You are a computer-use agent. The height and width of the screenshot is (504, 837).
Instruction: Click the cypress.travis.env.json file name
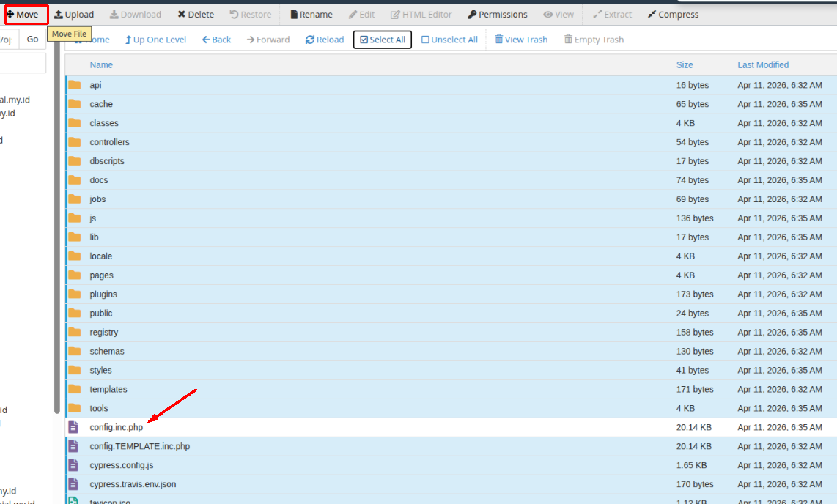133,484
